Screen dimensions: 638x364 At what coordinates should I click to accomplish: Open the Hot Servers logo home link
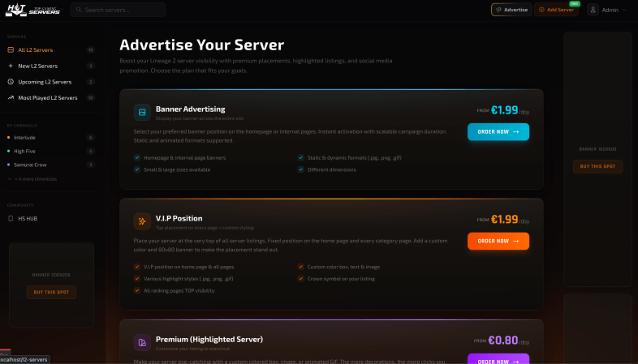pyautogui.click(x=32, y=10)
